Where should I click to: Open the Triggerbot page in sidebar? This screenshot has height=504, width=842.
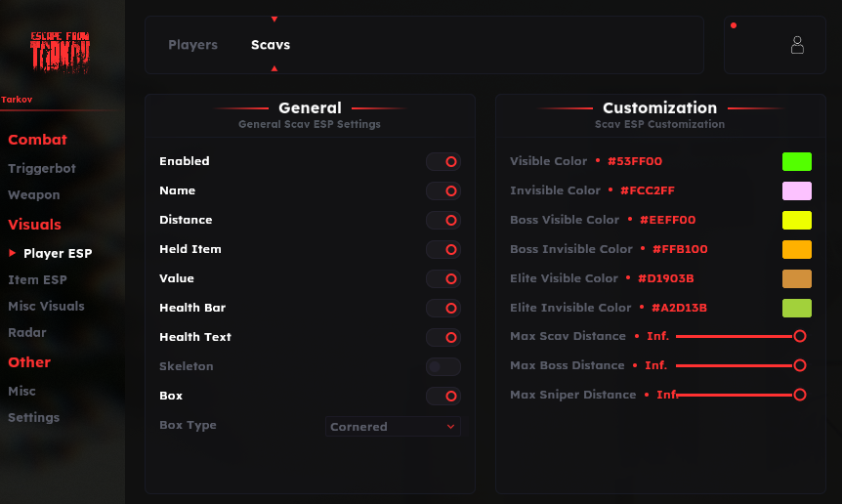pyautogui.click(x=42, y=169)
